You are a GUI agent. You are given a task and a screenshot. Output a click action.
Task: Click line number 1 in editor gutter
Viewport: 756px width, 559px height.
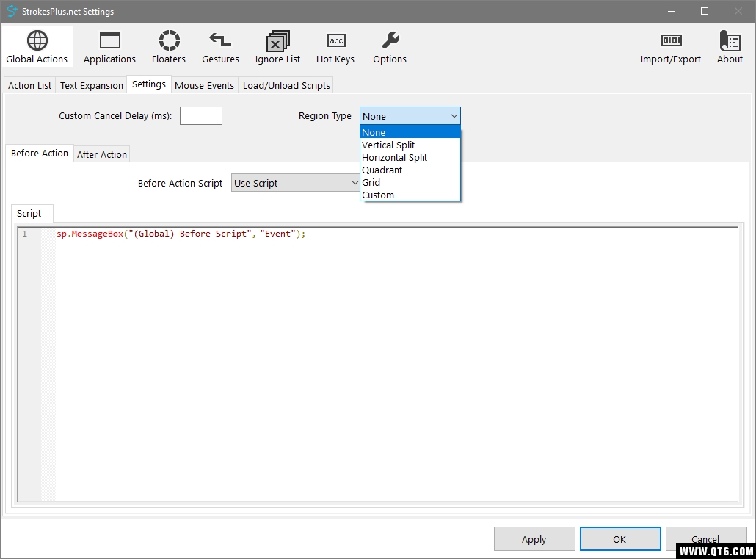[x=25, y=234]
